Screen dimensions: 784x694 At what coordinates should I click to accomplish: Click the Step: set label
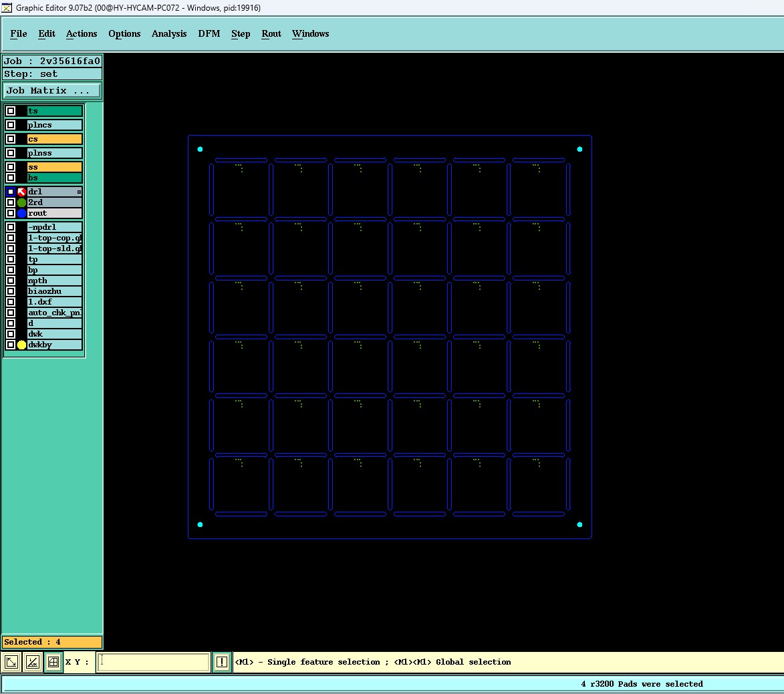click(x=52, y=74)
